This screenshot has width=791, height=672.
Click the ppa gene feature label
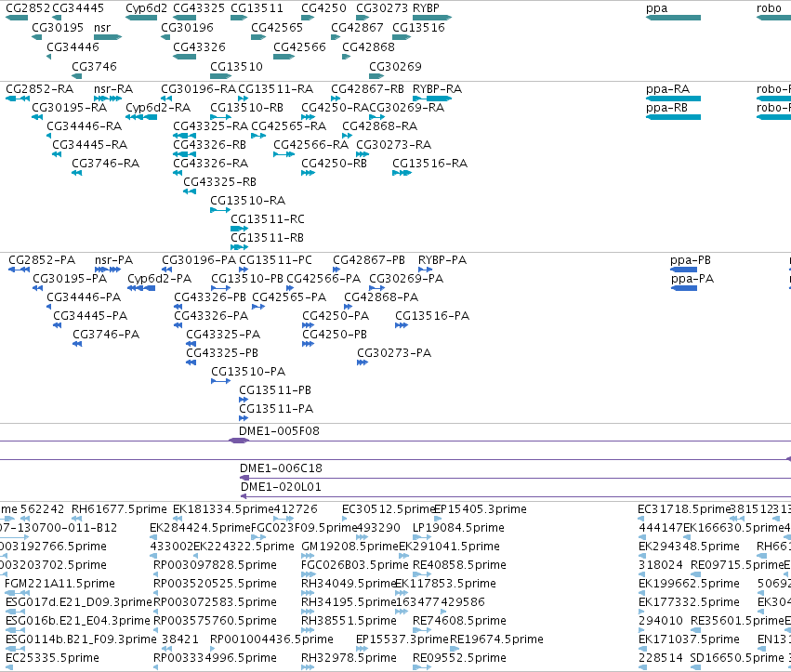(x=657, y=8)
